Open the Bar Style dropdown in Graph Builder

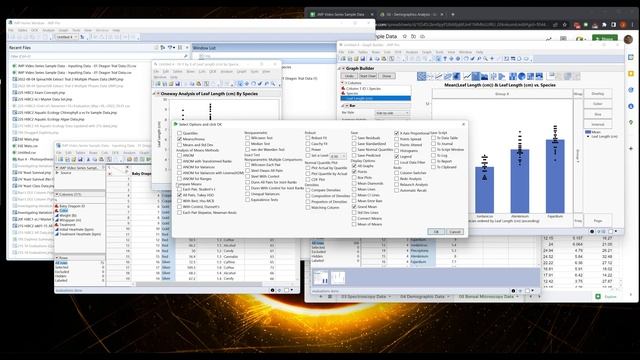[392, 113]
